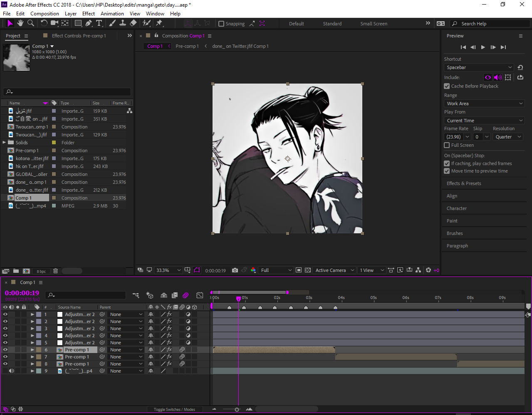Uncheck Move time to preview time
This screenshot has height=415, width=532.
click(447, 171)
